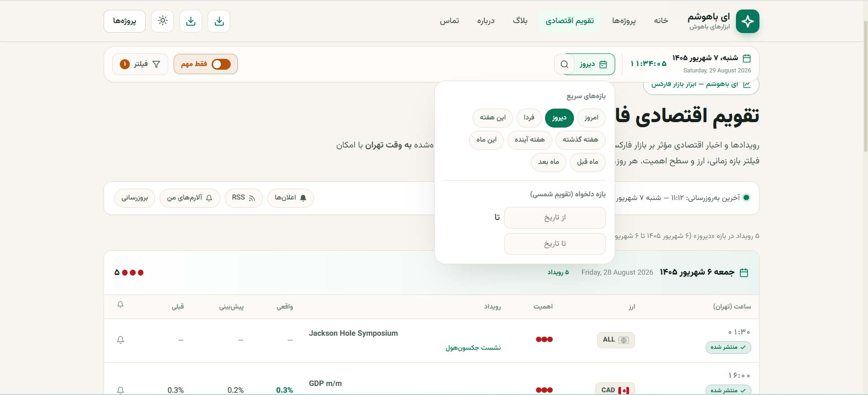Click the page's vertical scrollbar

click(x=865, y=86)
